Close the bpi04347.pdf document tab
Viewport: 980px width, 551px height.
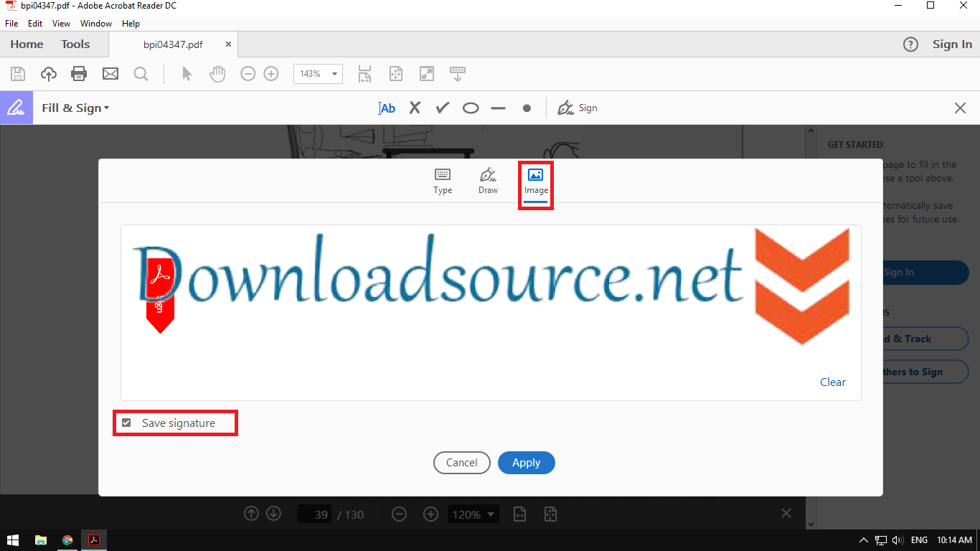click(x=228, y=44)
